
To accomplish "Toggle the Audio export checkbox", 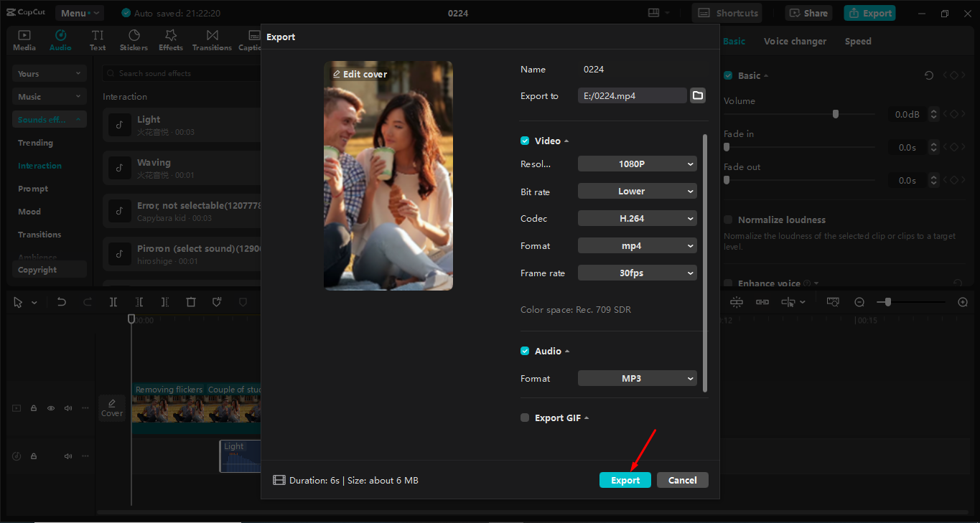I will [525, 351].
